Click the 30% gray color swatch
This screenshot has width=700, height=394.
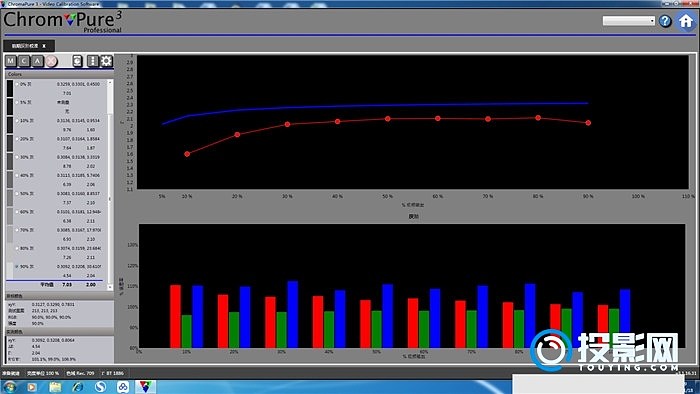(x=10, y=161)
